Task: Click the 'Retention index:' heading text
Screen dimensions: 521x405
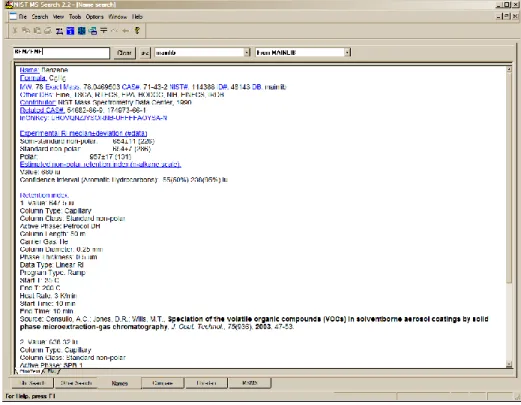Action: point(44,195)
